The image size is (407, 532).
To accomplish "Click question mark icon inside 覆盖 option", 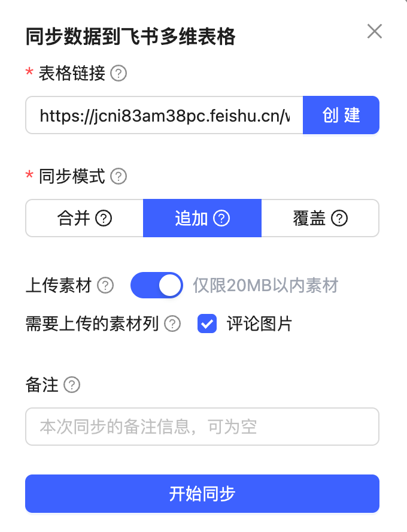I will tap(339, 219).
